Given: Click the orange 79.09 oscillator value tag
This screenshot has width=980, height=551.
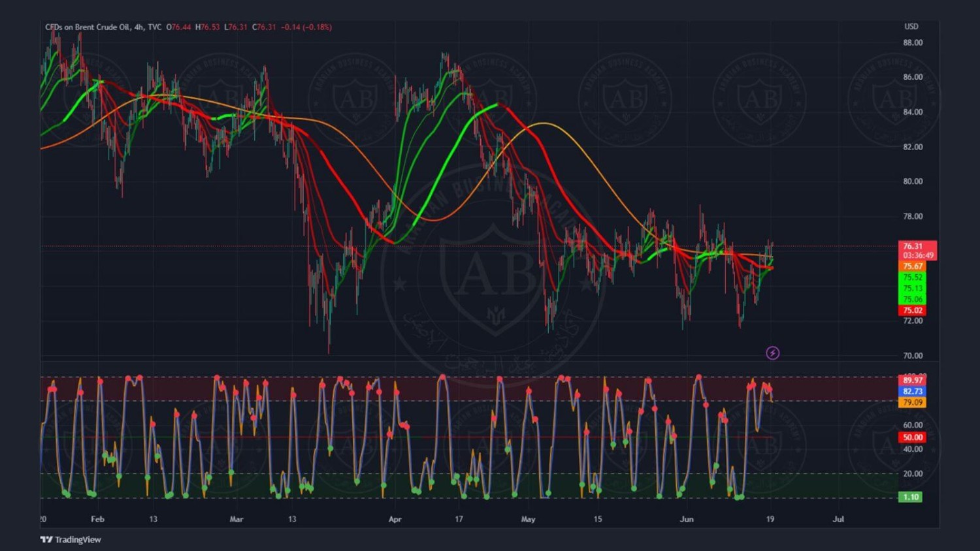Looking at the screenshot, I should 913,403.
